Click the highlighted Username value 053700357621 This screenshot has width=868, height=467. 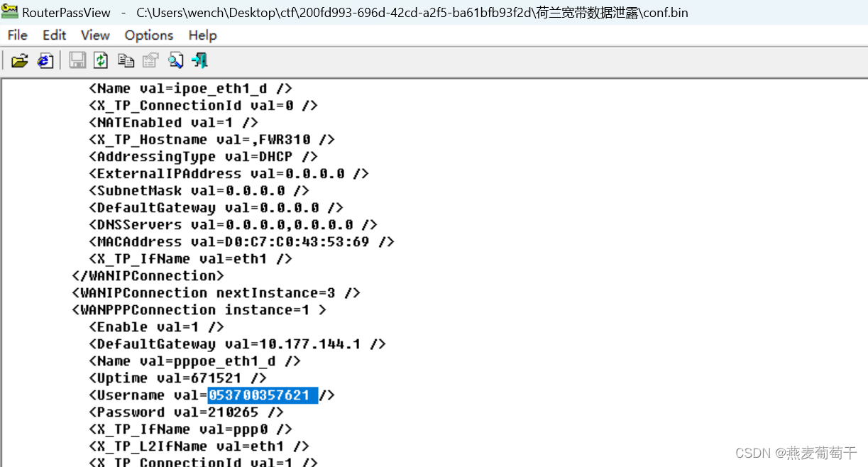coord(263,395)
